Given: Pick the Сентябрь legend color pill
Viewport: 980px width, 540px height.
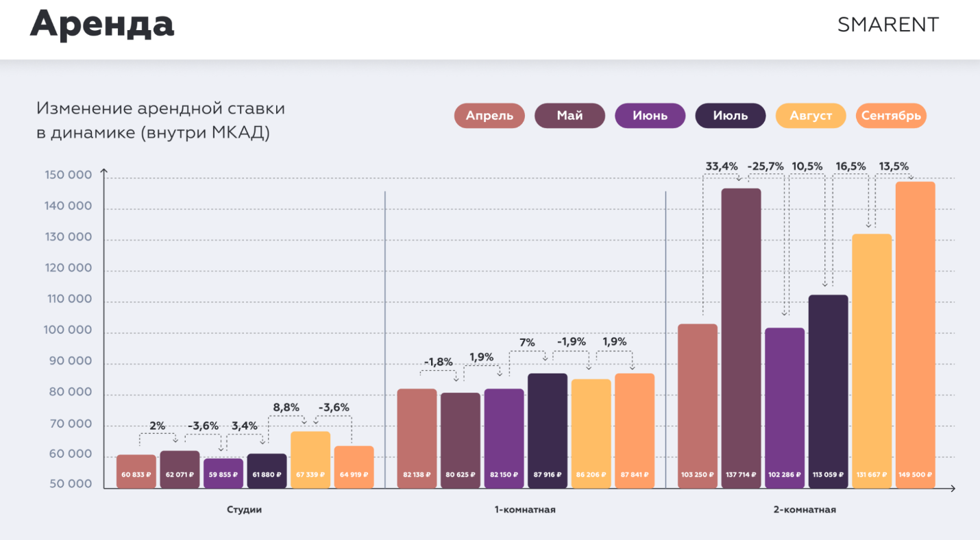Looking at the screenshot, I should pos(891,116).
